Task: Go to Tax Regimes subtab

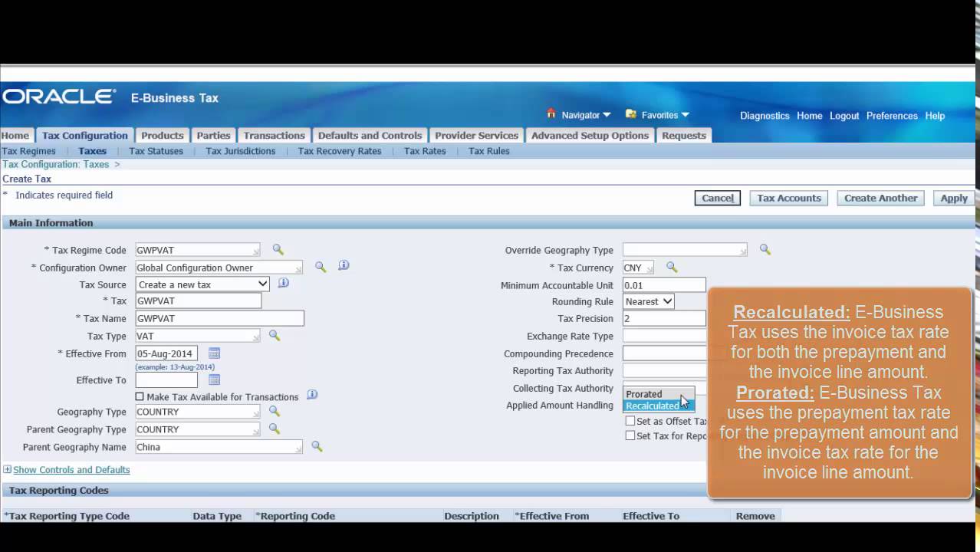Action: click(28, 151)
